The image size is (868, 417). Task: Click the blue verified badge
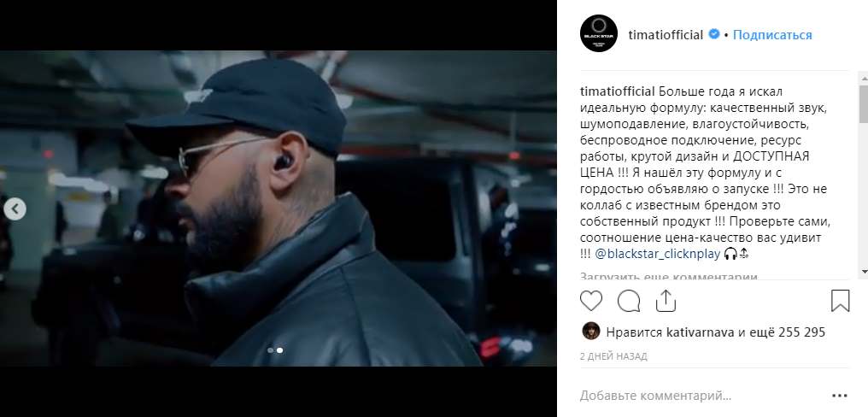(714, 34)
